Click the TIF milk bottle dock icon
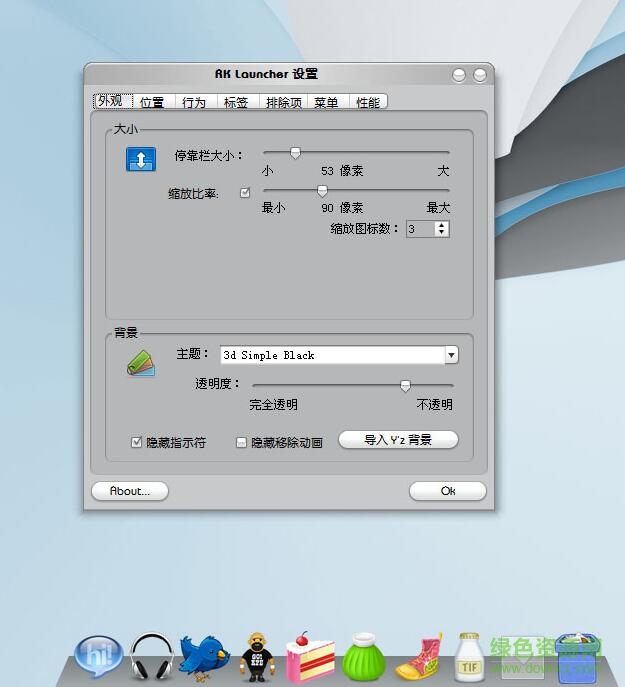 point(470,657)
